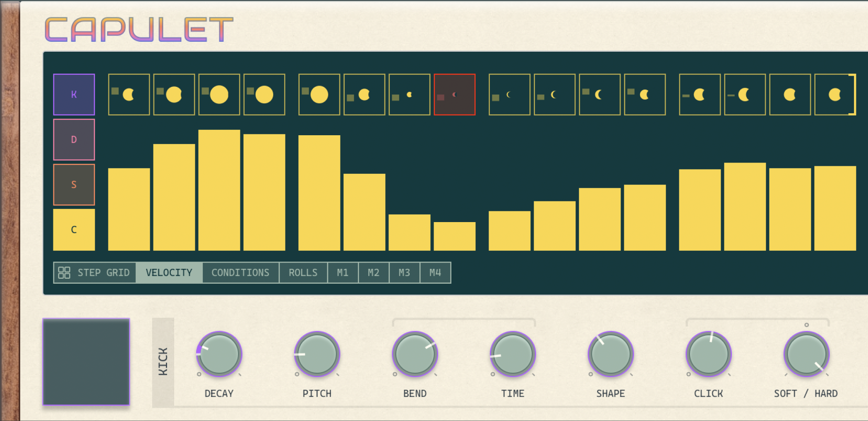Click the ninth step cell with thin crescent

tap(510, 94)
